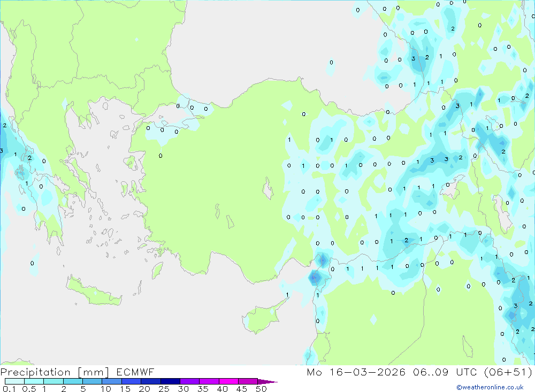
Task: Click the "30" legend scale label
Action: click(183, 389)
